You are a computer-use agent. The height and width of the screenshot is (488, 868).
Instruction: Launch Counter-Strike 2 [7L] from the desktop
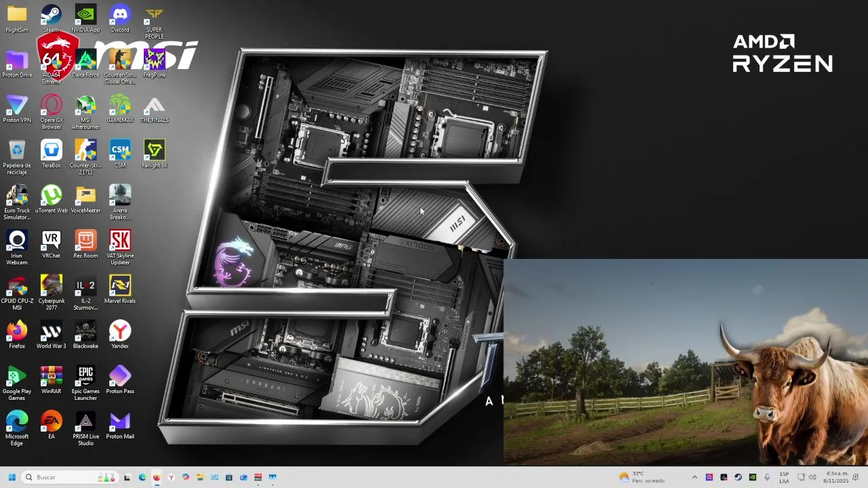[x=85, y=158]
